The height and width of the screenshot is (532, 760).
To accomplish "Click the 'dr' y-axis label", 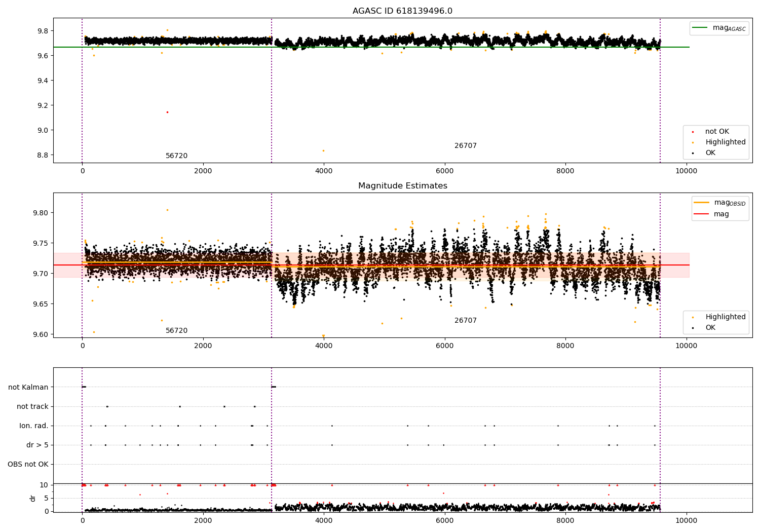I will [33, 498].
